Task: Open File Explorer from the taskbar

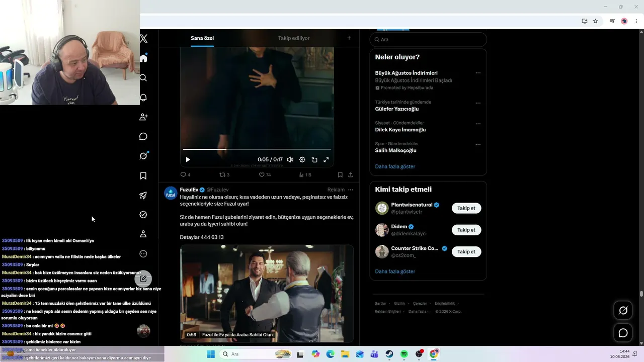Action: pos(345,354)
